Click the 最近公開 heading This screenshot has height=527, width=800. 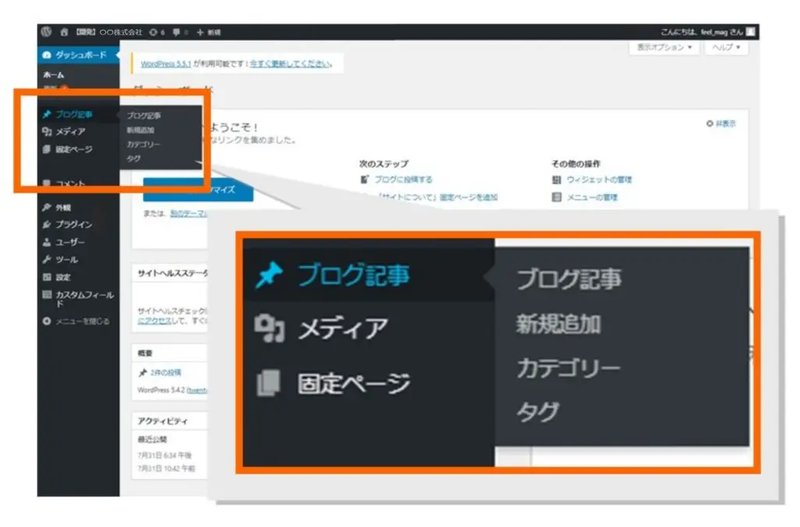pyautogui.click(x=152, y=439)
